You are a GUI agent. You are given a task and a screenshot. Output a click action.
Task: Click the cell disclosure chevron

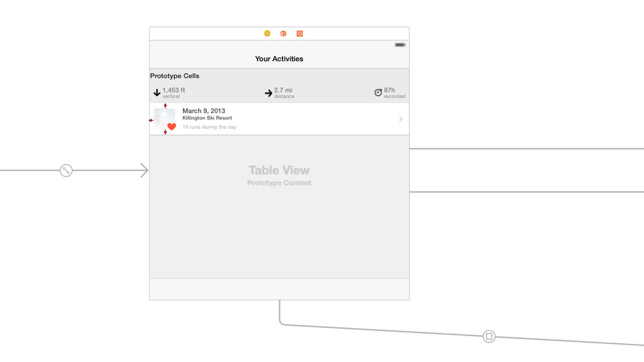tap(401, 119)
